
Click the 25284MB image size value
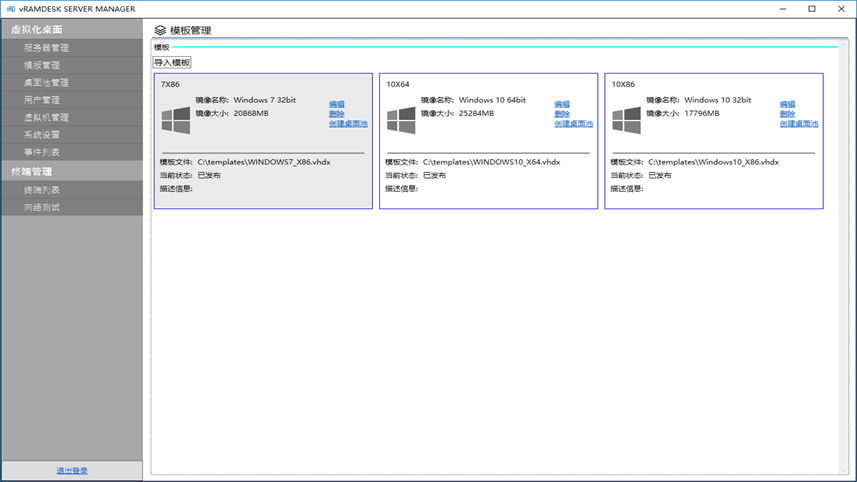tap(476, 113)
